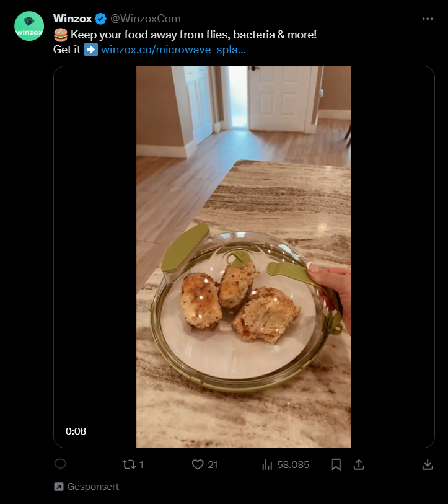Viewport: 448px width, 504px height.
Task: Click the share upload arrow icon
Action: click(359, 464)
